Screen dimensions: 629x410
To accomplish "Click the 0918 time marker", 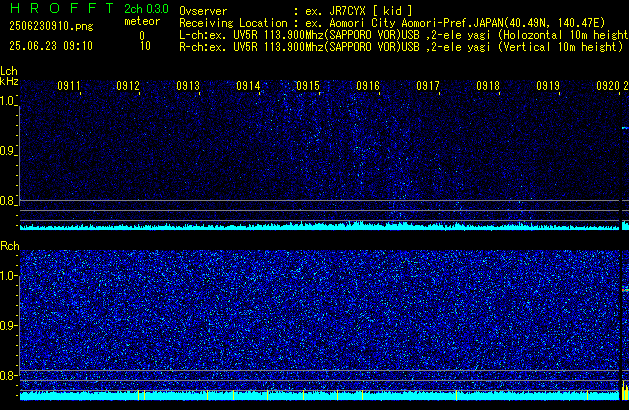I will [x=488, y=86].
